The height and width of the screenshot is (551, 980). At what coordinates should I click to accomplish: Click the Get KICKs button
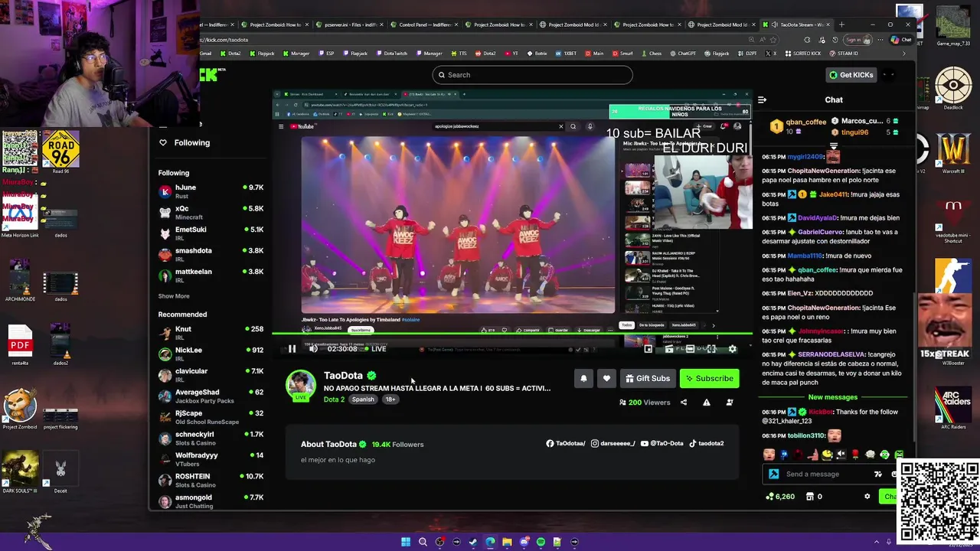pyautogui.click(x=851, y=75)
